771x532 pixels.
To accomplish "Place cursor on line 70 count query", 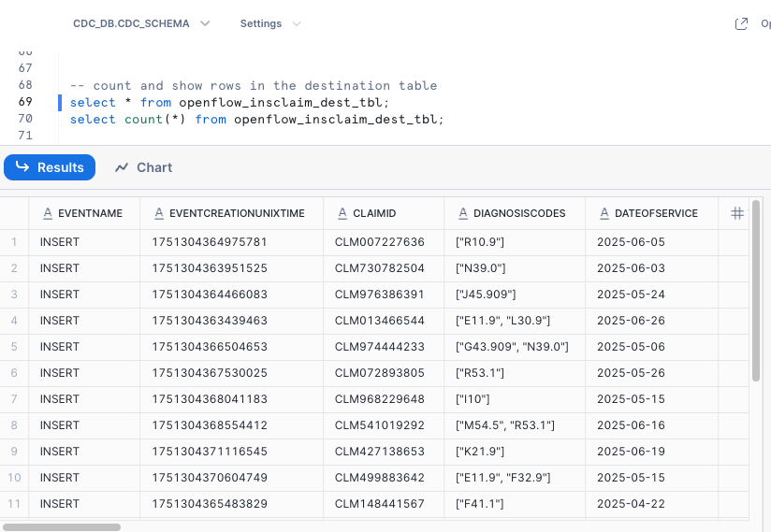I will point(256,120).
